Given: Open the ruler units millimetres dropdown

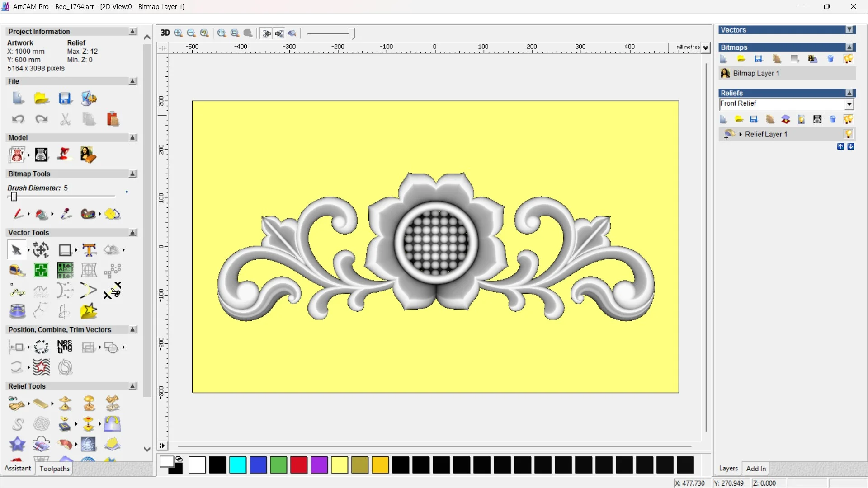Looking at the screenshot, I should (x=706, y=47).
